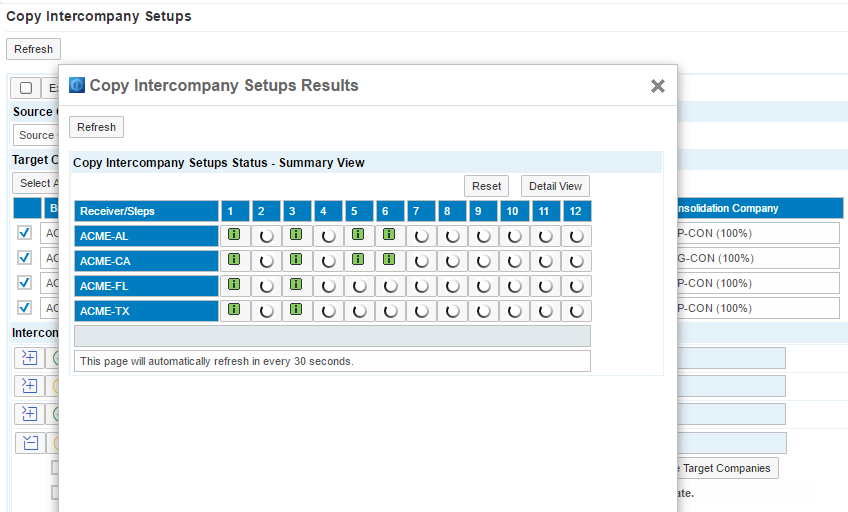Uncheck the first target company row checkbox

click(25, 233)
